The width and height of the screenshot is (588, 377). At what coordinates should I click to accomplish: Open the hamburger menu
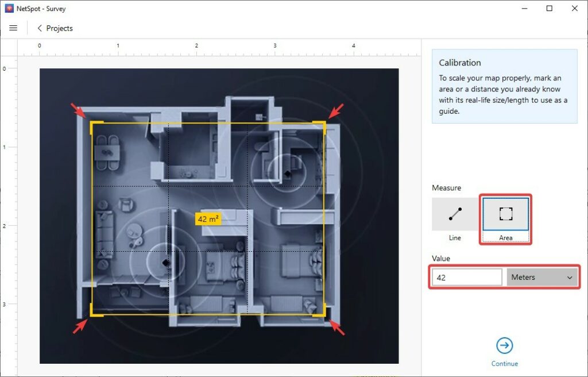[13, 28]
